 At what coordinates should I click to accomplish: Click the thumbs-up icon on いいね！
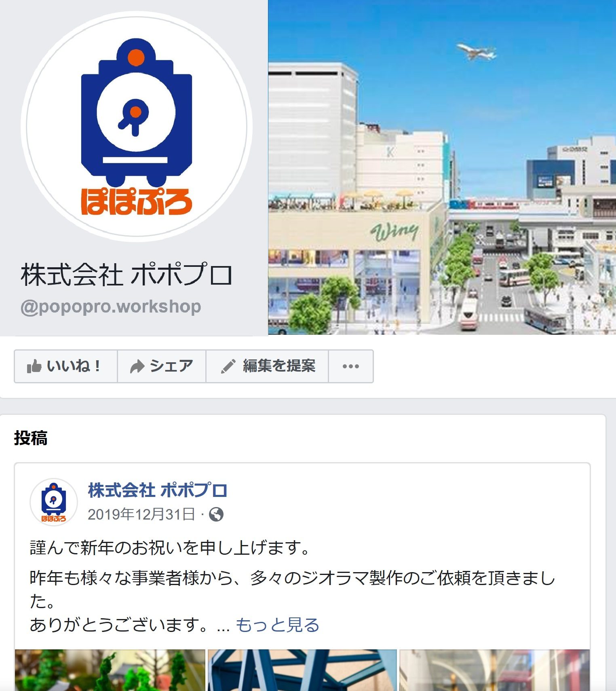click(x=34, y=366)
